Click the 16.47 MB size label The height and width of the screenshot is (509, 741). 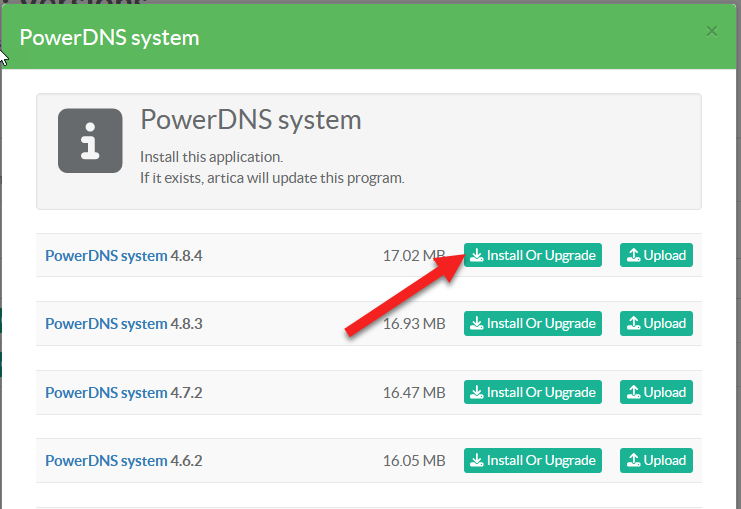click(x=413, y=392)
